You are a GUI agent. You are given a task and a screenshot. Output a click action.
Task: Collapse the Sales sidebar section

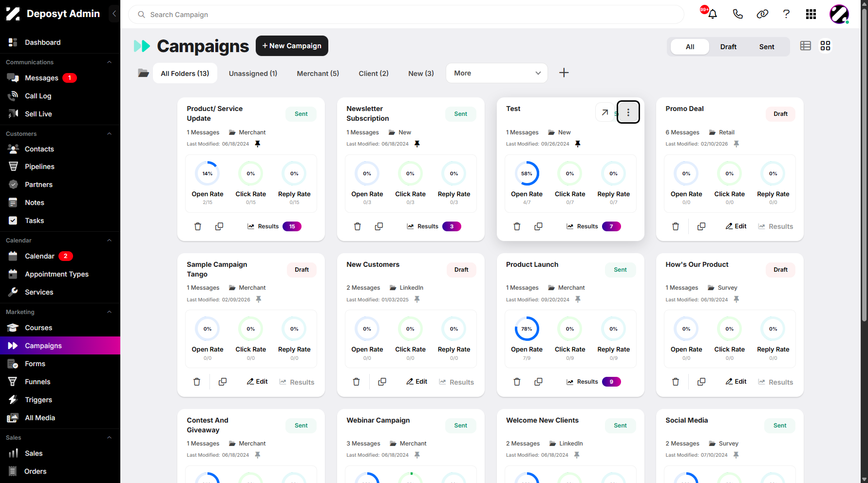pos(110,438)
